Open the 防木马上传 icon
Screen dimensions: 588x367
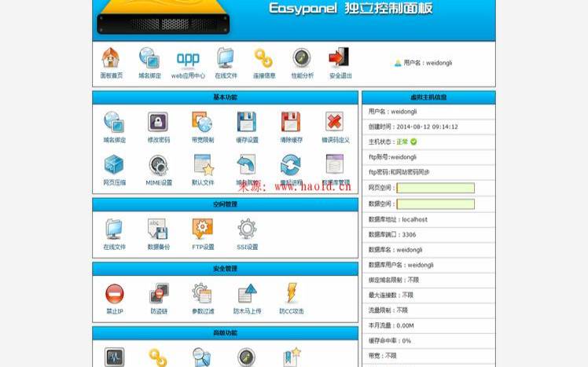tap(247, 293)
